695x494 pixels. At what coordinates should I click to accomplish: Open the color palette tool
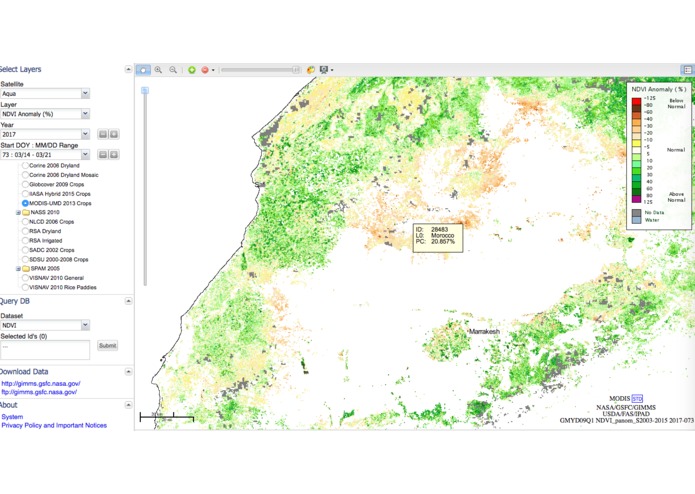[311, 70]
